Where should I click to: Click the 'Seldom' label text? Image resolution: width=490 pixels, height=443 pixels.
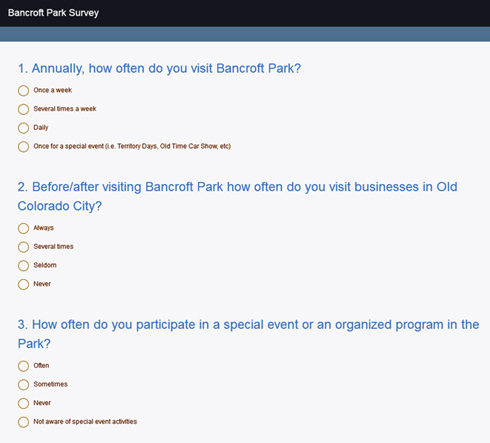tap(45, 265)
